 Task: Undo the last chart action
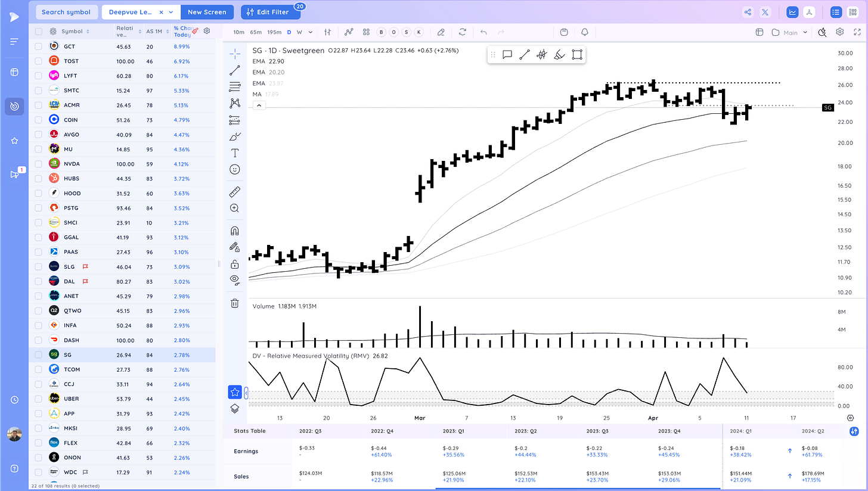click(x=483, y=32)
